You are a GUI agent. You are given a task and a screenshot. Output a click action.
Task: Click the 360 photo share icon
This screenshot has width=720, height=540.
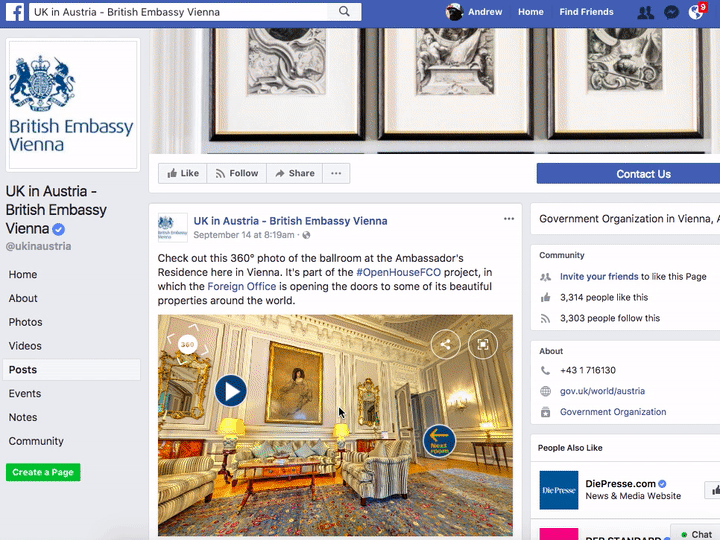point(445,344)
